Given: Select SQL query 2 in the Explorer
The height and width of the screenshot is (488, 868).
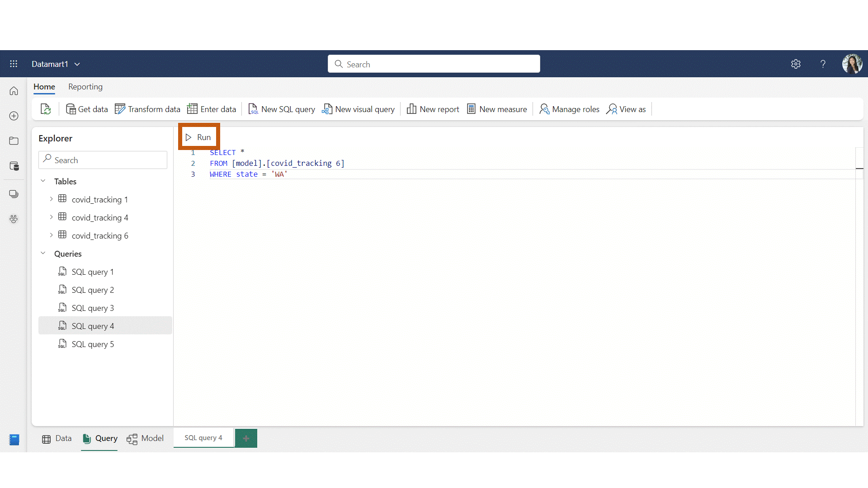Looking at the screenshot, I should (x=93, y=290).
